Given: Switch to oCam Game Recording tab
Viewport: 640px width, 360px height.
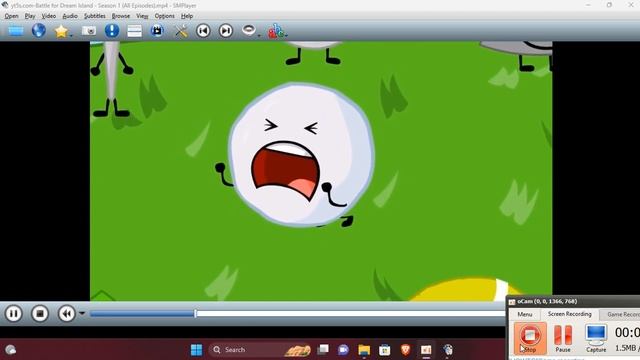Looking at the screenshot, I should (x=621, y=314).
